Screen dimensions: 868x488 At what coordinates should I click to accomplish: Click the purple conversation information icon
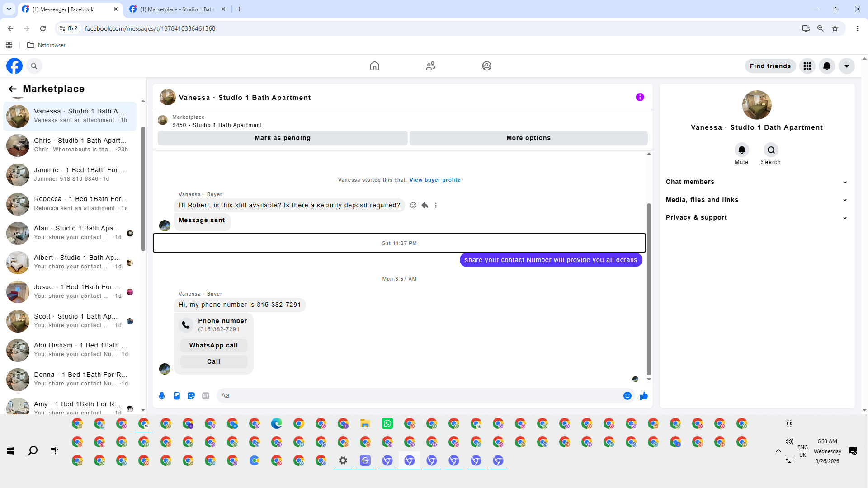point(640,97)
